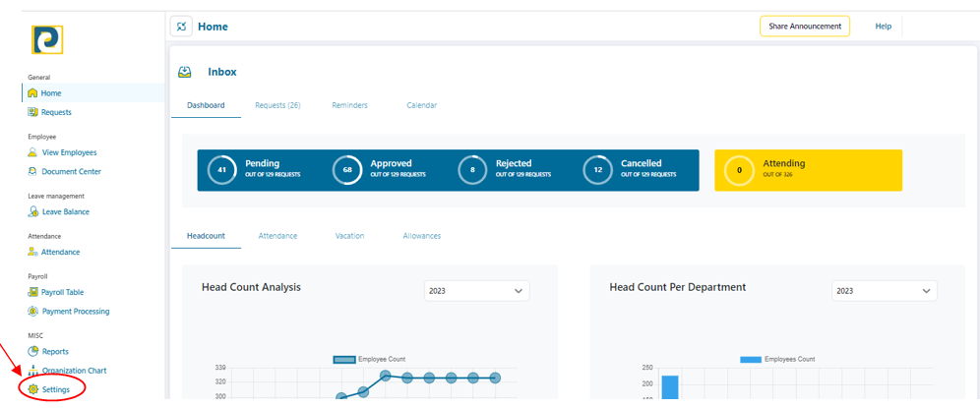Open the Head Count Per Department year dropdown
The width and height of the screenshot is (980, 408).
click(884, 291)
